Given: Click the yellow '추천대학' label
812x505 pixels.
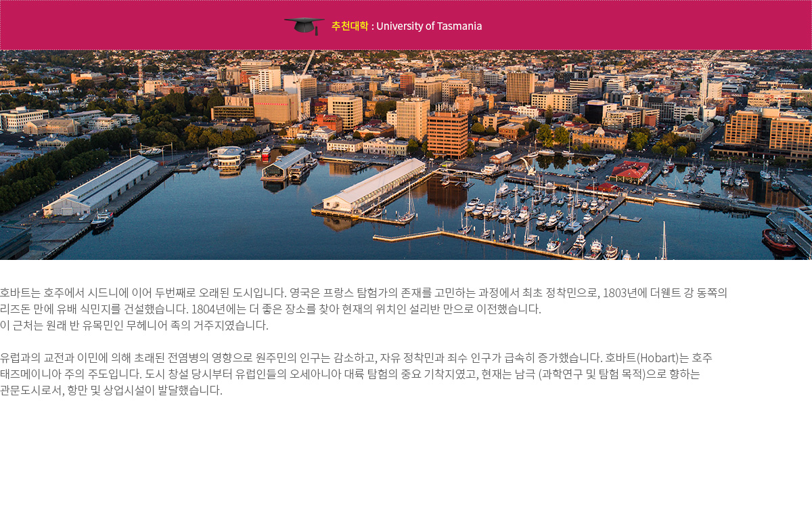Looking at the screenshot, I should pos(350,26).
